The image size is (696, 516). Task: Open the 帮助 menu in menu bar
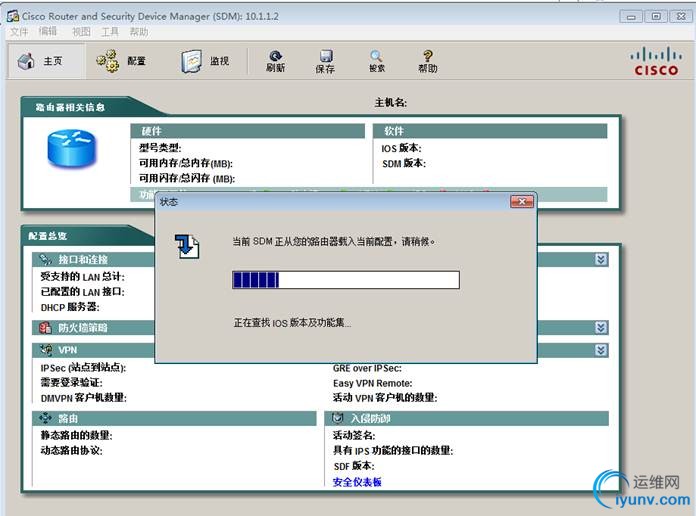pyautogui.click(x=139, y=32)
